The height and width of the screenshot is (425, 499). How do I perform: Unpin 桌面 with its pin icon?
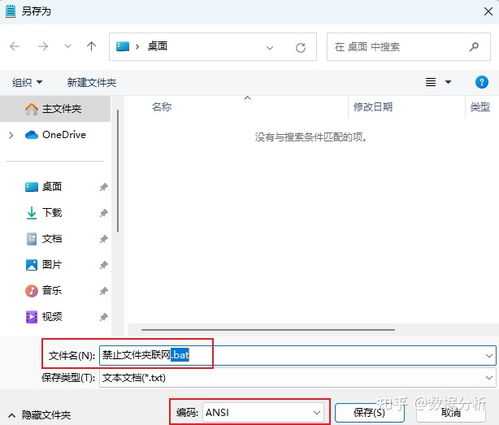(x=104, y=187)
